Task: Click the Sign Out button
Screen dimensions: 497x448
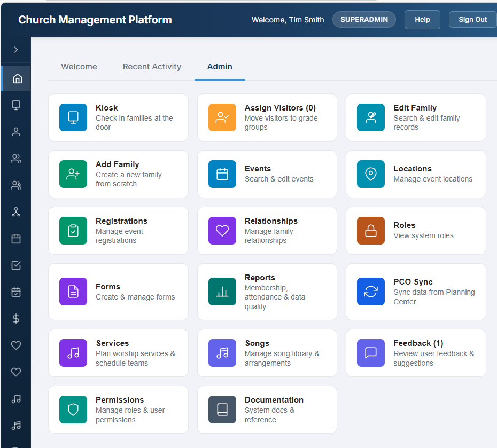Action: [472, 19]
